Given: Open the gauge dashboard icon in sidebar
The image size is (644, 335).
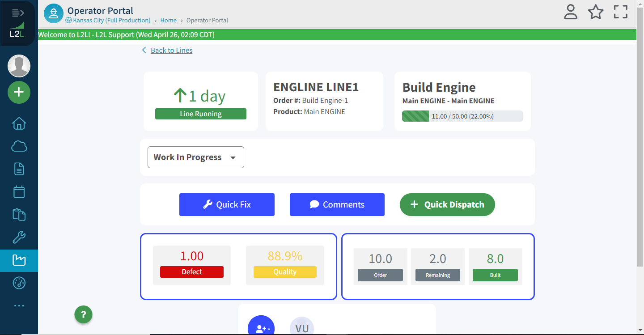Looking at the screenshot, I should 19,283.
